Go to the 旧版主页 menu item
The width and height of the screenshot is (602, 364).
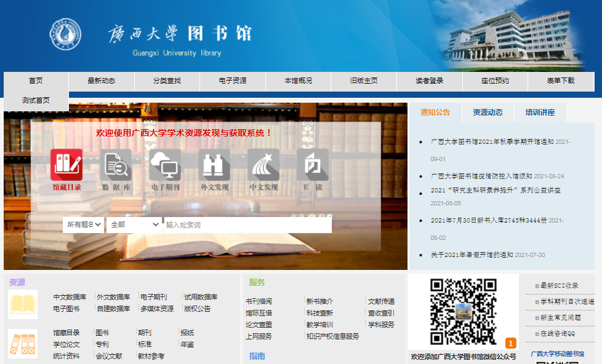pos(364,81)
